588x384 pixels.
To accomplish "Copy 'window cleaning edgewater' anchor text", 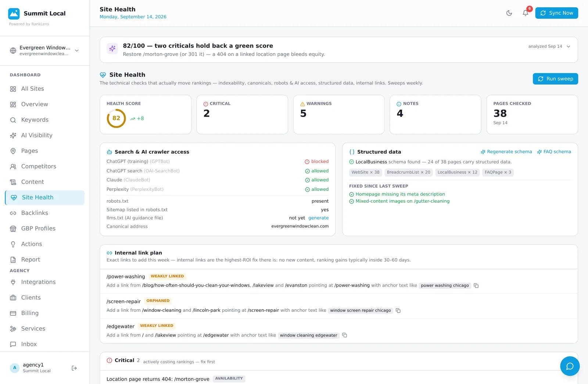I will [345, 335].
